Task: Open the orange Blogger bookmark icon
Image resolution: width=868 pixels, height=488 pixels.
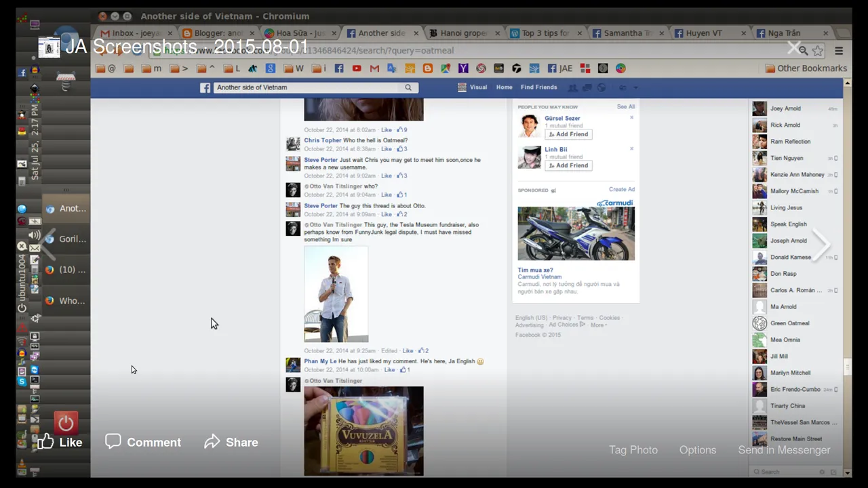Action: tap(428, 68)
